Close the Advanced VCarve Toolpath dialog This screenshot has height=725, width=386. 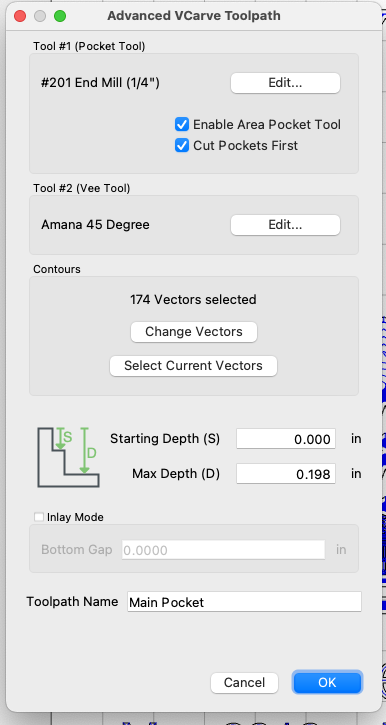pyautogui.click(x=20, y=16)
